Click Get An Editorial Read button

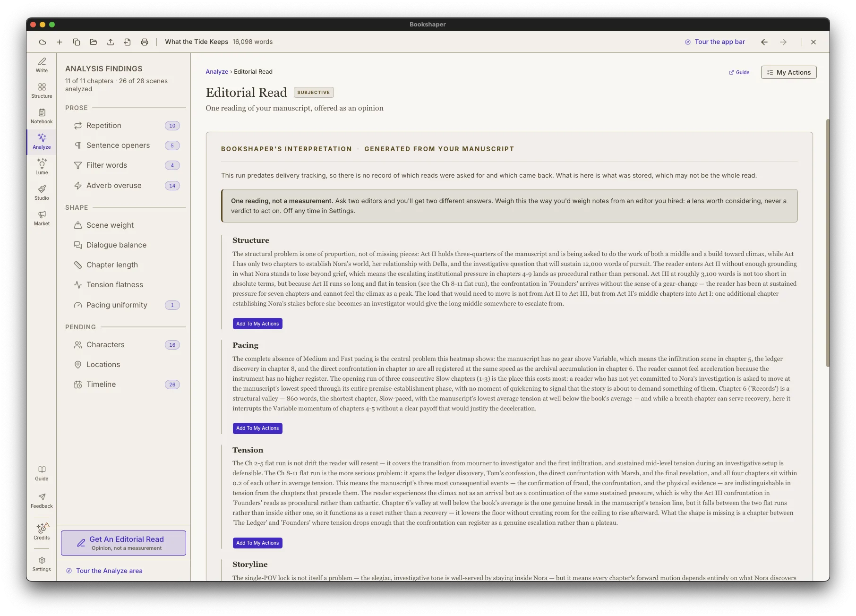[x=123, y=543]
